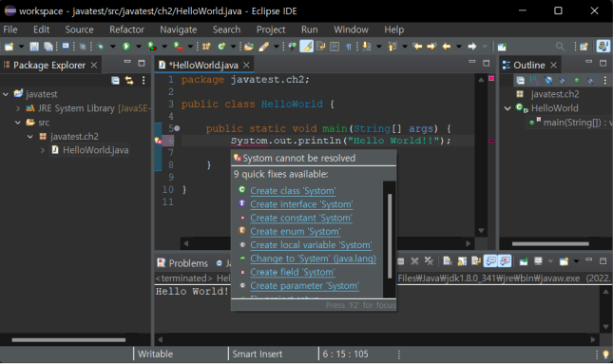Click the New Java Package icon
This screenshot has width=613, height=364.
(206, 47)
